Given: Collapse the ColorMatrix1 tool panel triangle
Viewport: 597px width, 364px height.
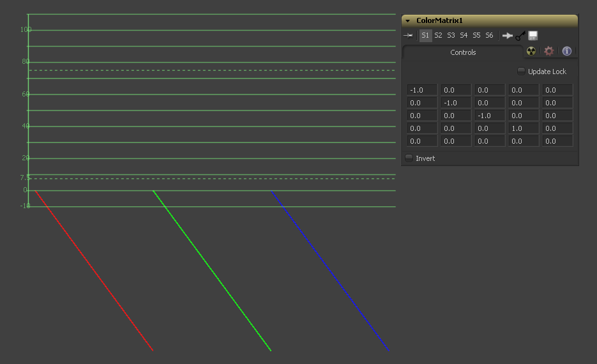Looking at the screenshot, I should 408,21.
